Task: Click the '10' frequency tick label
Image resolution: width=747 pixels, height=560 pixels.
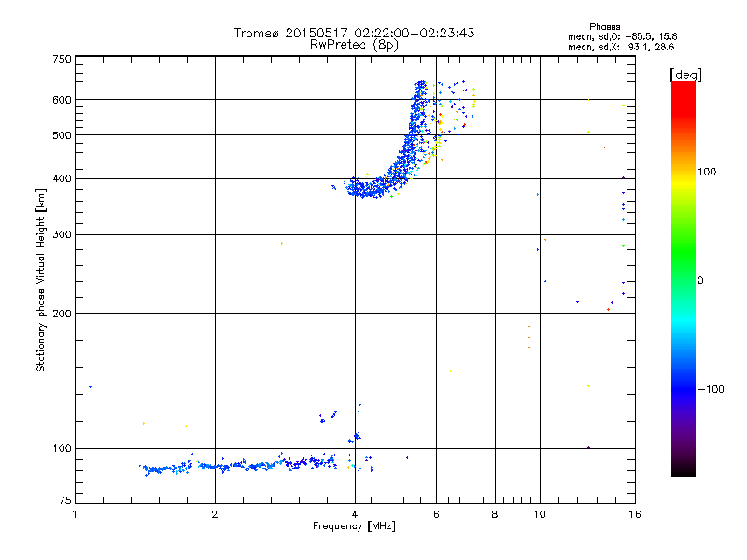Action: (x=540, y=514)
